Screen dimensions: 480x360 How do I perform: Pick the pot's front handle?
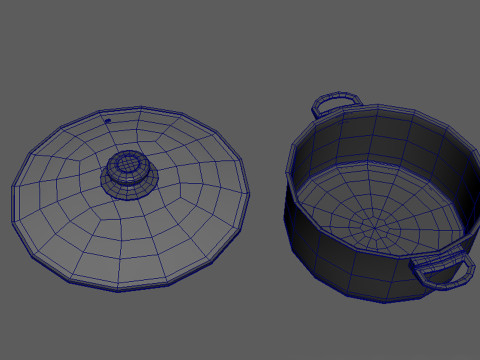click(x=442, y=267)
